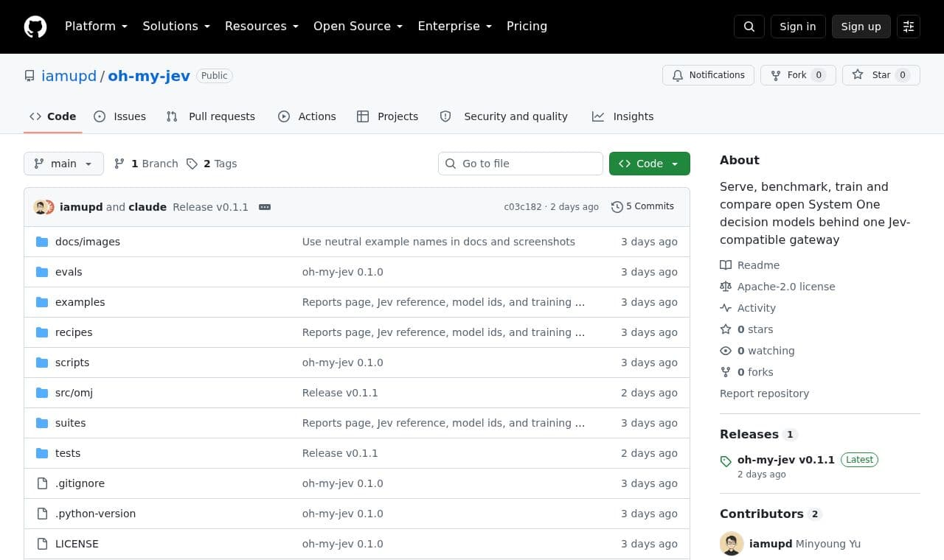Click iamupd avatar in Contributors
Viewport: 944px width, 560px height.
732,544
